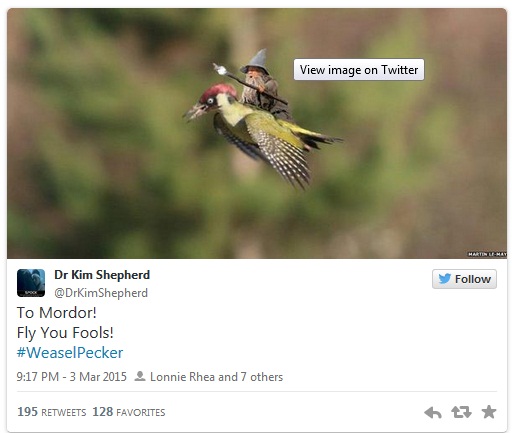Favorite the tweet with the star icon

tap(489, 412)
